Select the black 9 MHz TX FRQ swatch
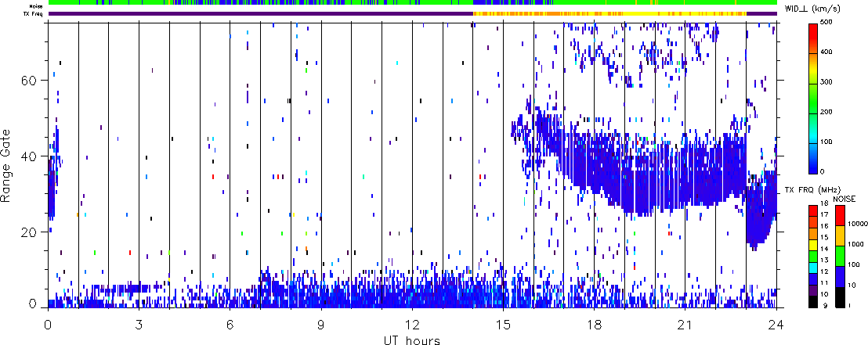The width and height of the screenshot is (868, 345). [x=815, y=302]
